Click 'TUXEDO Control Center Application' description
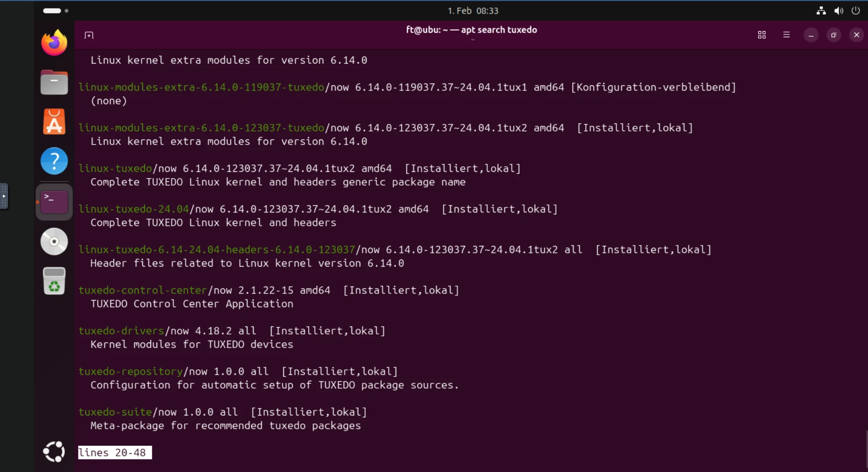Screen dimensions: 868x472 pos(192,304)
